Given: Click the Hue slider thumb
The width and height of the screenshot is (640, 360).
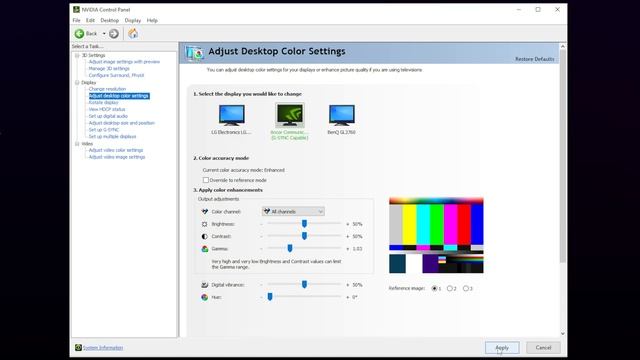Looking at the screenshot, I should click(x=270, y=297).
